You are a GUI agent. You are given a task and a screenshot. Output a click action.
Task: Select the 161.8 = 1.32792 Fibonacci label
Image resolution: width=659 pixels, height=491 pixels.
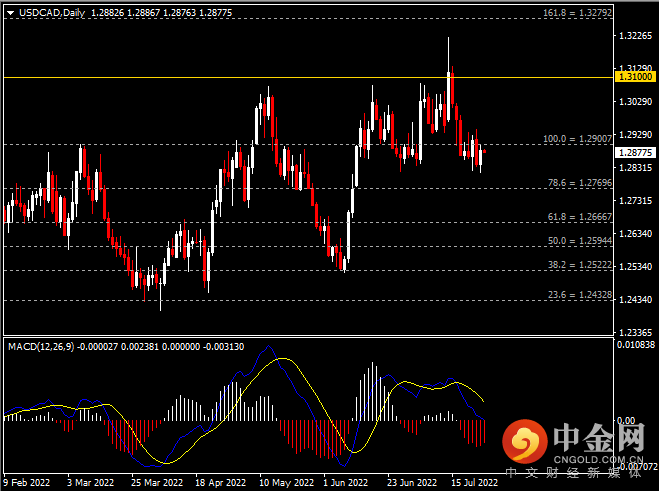[x=577, y=13]
